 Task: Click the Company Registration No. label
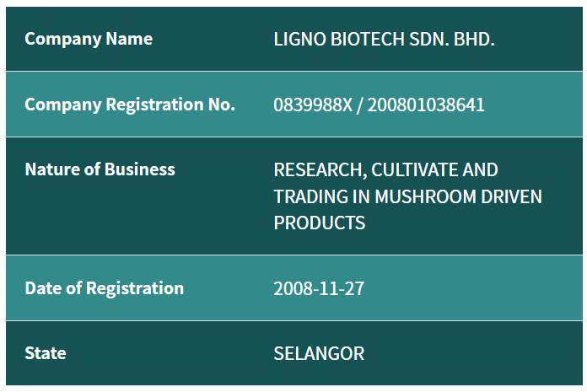(x=130, y=105)
